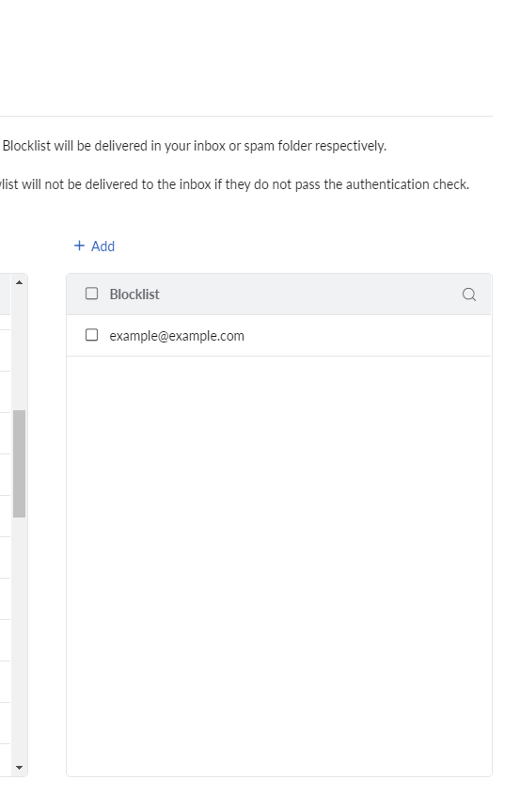Click the plus icon beside Add

(x=79, y=246)
